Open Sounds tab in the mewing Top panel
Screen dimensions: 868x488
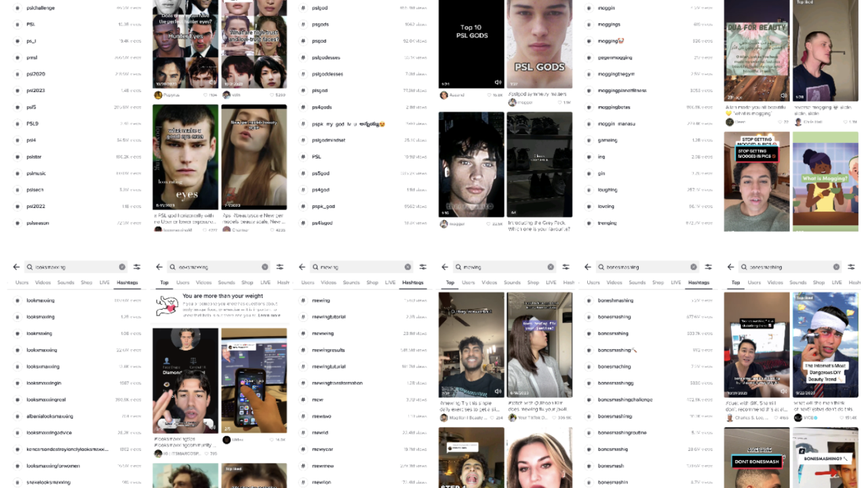pyautogui.click(x=512, y=283)
